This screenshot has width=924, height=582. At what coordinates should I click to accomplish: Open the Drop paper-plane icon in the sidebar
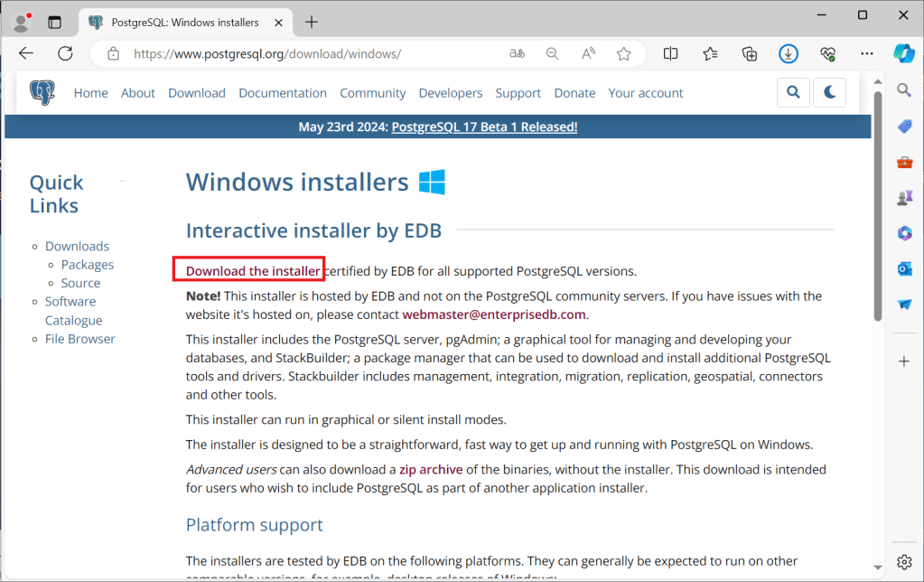click(904, 304)
